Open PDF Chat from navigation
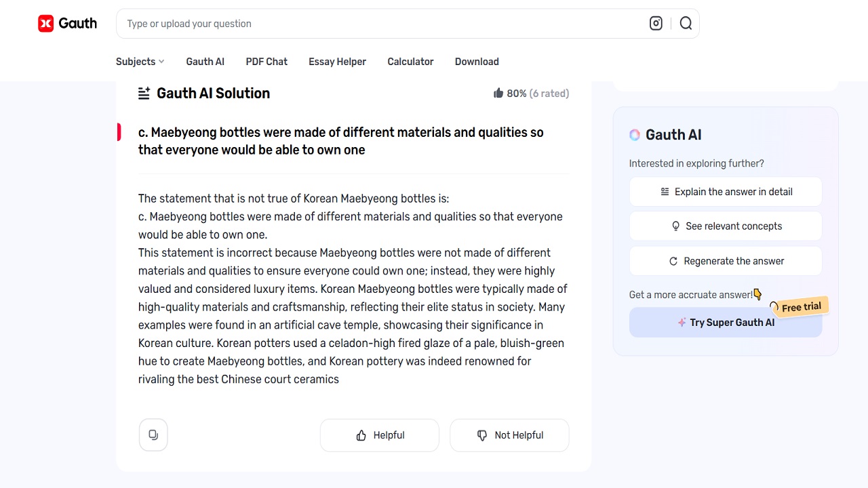 [x=267, y=62]
